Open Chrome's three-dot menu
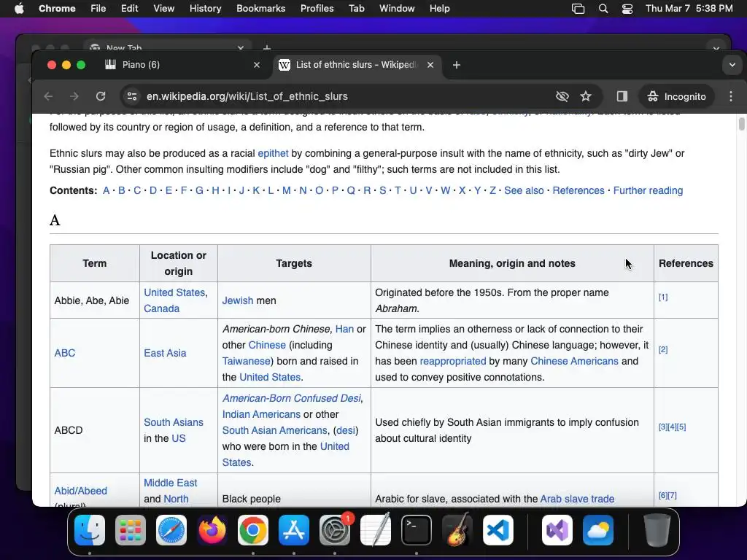 click(731, 96)
